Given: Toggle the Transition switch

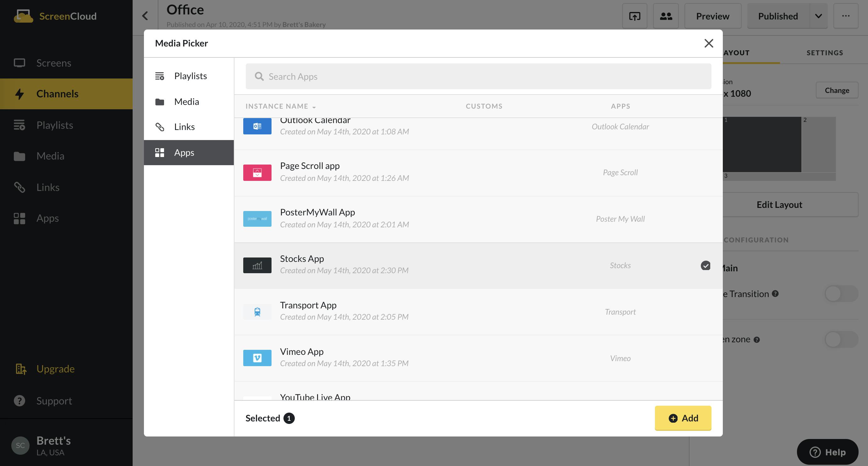Looking at the screenshot, I should [841, 294].
